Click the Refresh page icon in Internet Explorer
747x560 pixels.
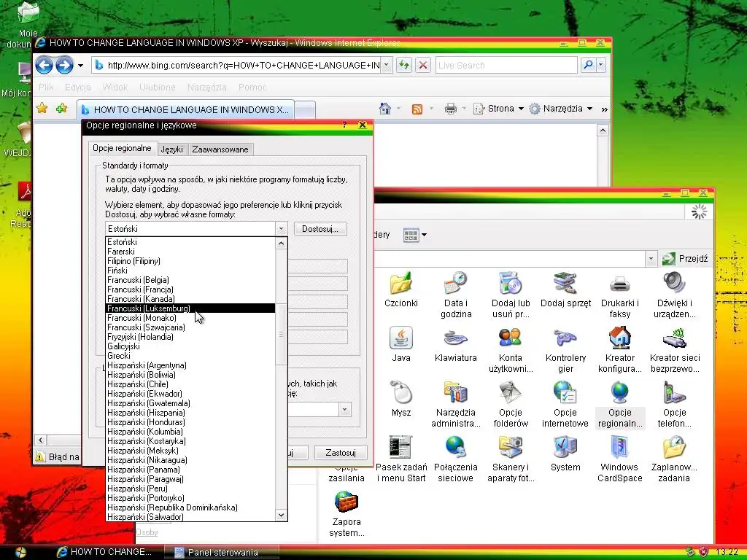[404, 65]
